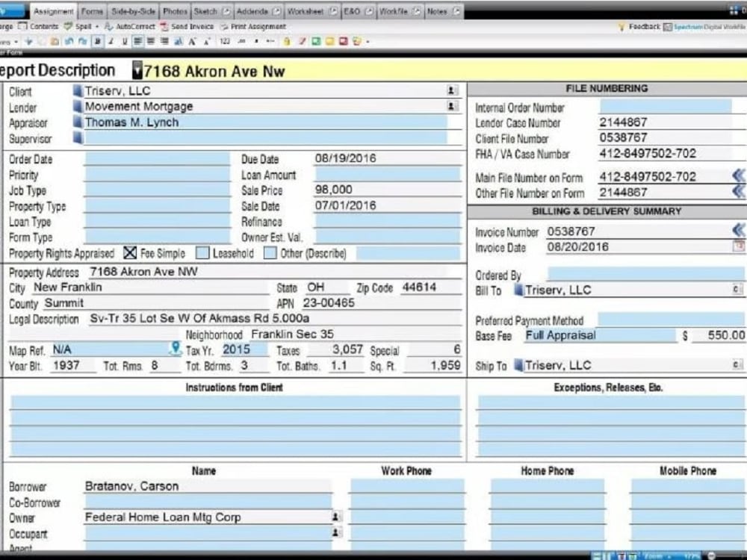Click the paste clipboard icon
747x560 pixels.
pyautogui.click(x=55, y=41)
